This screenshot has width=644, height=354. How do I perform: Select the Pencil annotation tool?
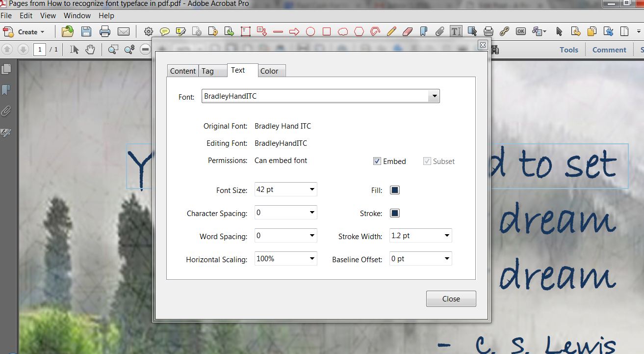(x=391, y=31)
